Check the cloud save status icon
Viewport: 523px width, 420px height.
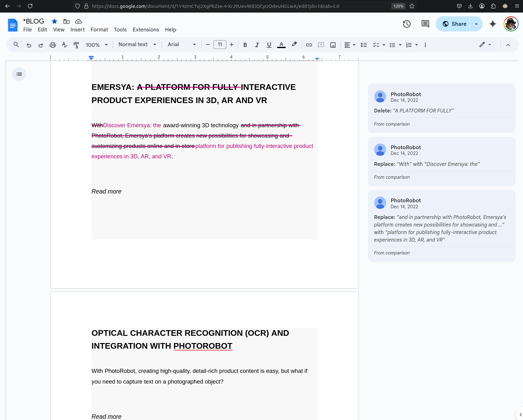(x=78, y=21)
